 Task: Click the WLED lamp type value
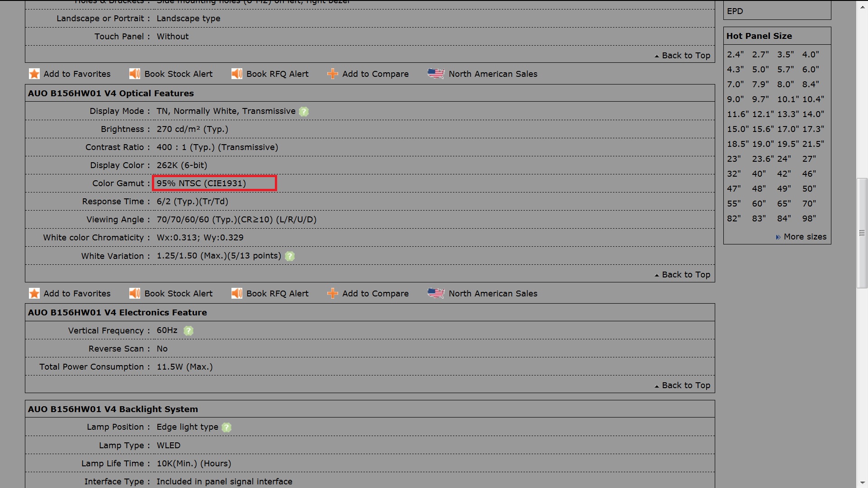[x=169, y=445]
